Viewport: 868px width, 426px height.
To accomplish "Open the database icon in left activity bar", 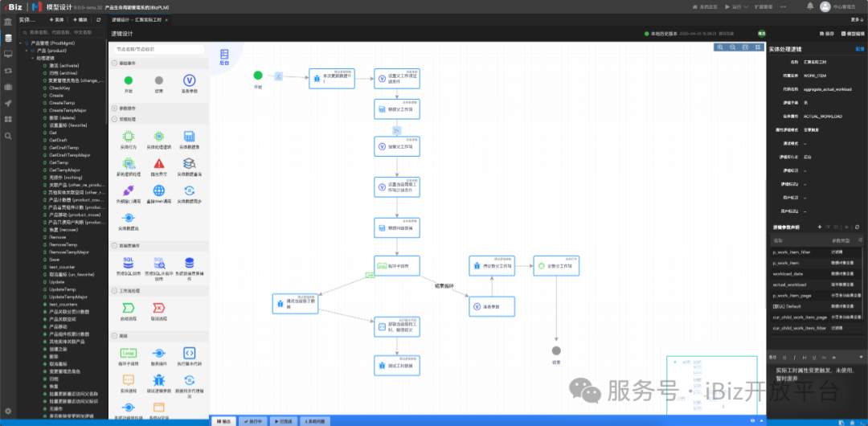I will coord(8,39).
